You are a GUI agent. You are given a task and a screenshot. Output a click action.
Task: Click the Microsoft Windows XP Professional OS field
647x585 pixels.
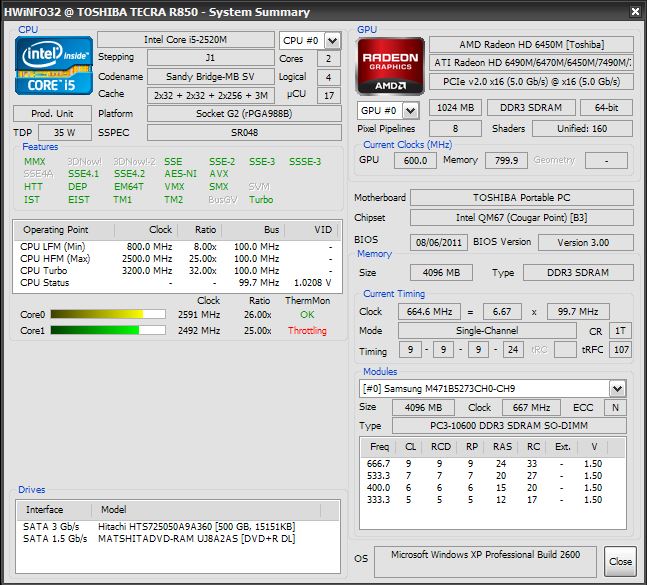[485, 561]
